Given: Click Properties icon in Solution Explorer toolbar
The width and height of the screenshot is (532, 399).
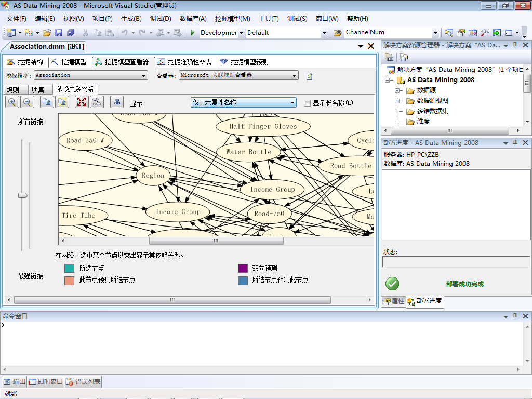Looking at the screenshot, I should tap(389, 57).
